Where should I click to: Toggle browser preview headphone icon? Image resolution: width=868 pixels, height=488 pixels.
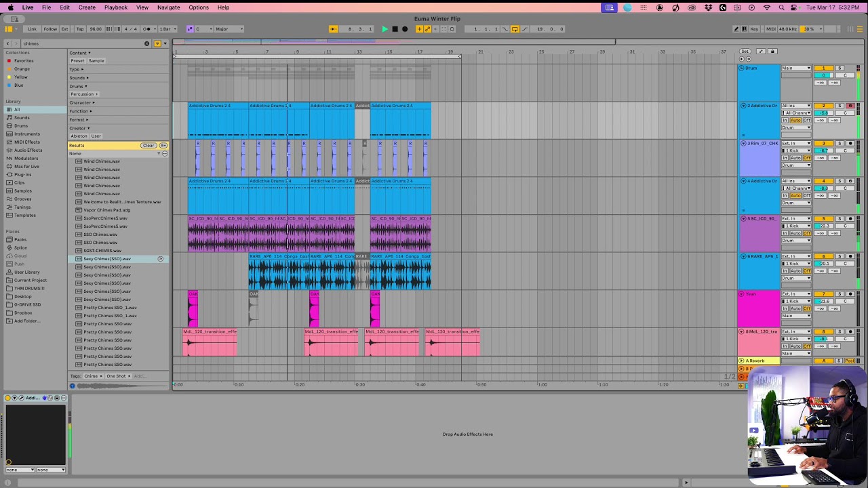(73, 386)
